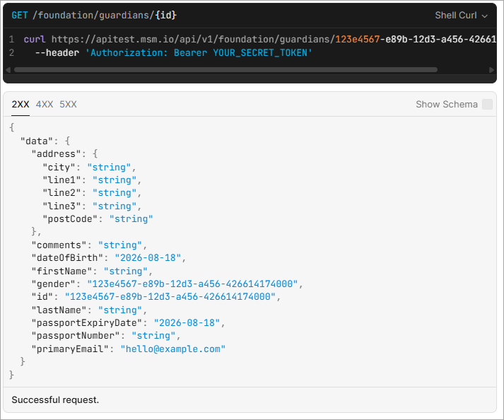The height and width of the screenshot is (420, 504).
Task: Click the passportExpiryDate value
Action: [187, 322]
